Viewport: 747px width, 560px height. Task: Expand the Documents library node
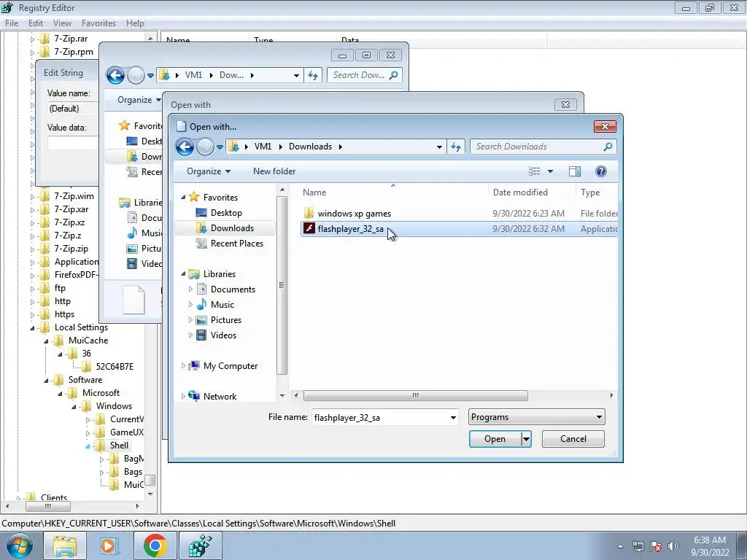(x=190, y=289)
